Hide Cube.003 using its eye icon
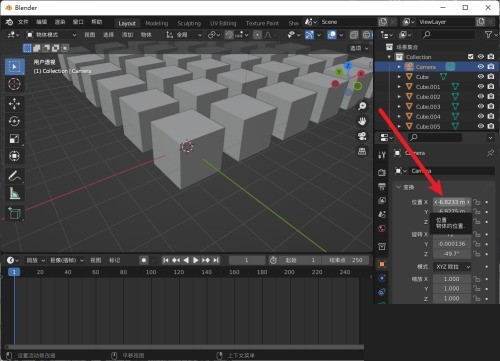The image size is (500, 361). tap(480, 106)
